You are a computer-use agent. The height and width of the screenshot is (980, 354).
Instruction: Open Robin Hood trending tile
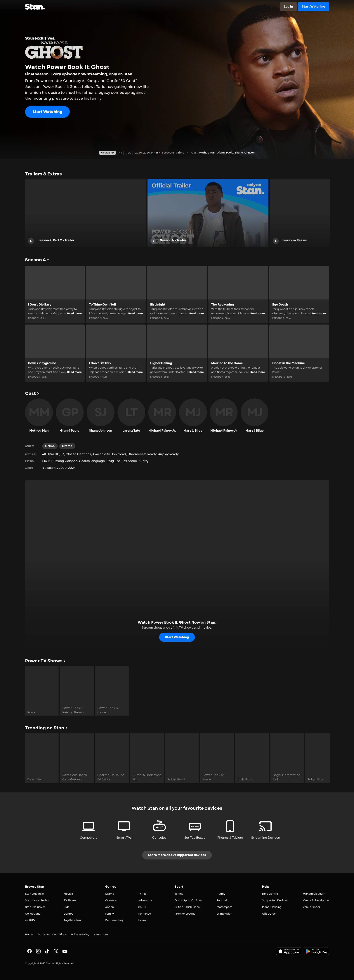tap(182, 758)
